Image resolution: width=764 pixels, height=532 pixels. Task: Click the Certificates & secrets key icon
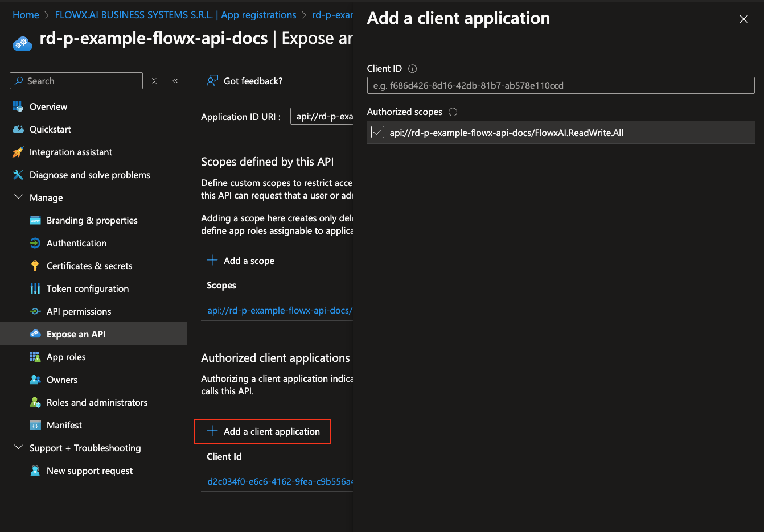click(x=35, y=266)
